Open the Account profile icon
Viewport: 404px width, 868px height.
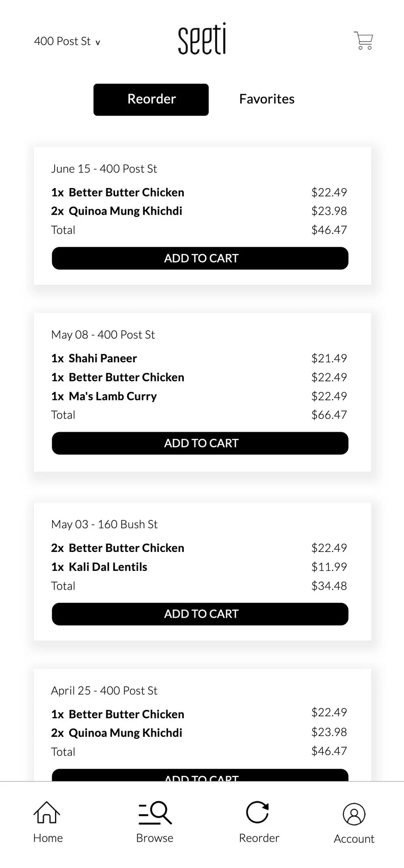[x=354, y=814]
